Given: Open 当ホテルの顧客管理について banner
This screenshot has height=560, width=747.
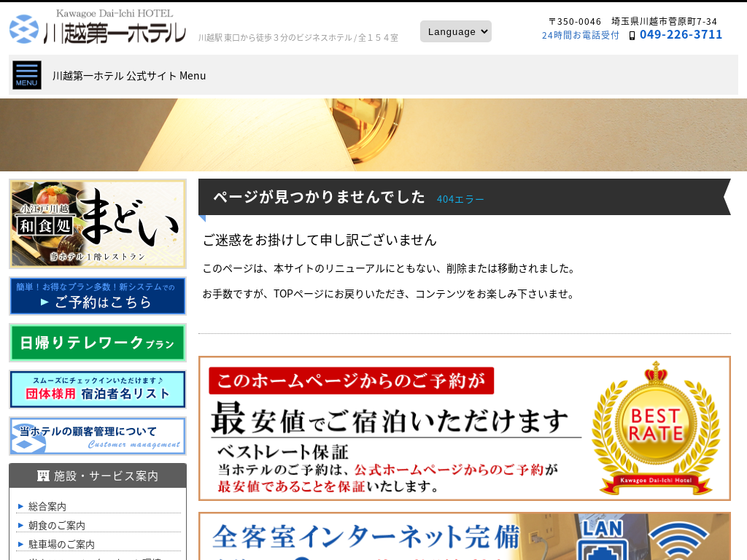Looking at the screenshot, I should coord(98,436).
